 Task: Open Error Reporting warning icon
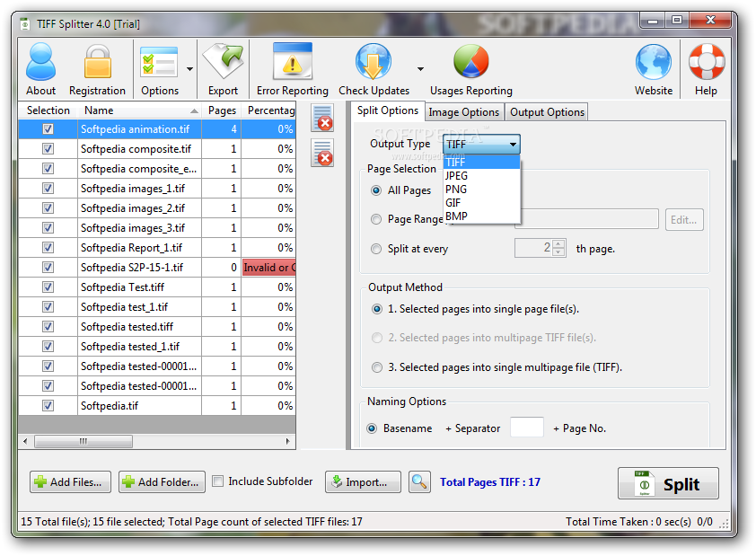click(x=292, y=61)
